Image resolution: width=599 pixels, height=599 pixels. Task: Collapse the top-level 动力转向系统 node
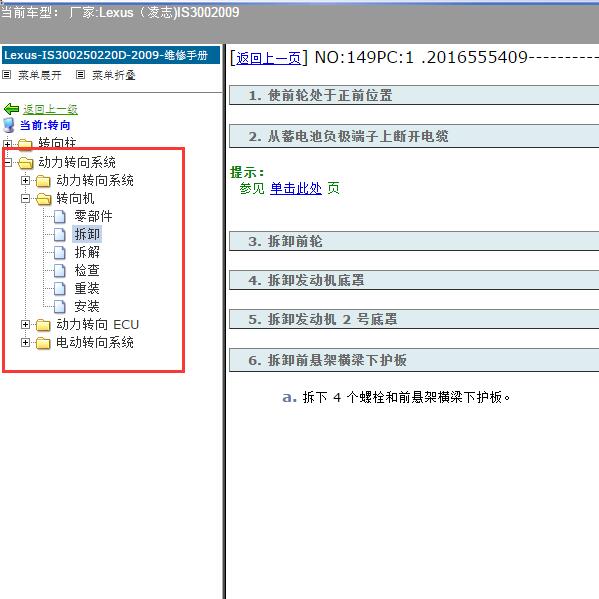[x=7, y=163]
